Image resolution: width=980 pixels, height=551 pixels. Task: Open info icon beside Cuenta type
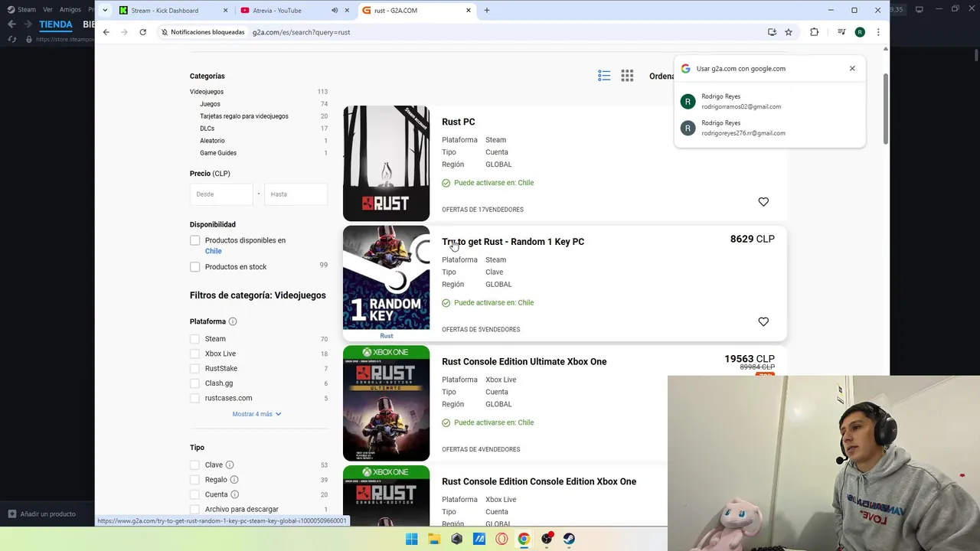tap(235, 494)
